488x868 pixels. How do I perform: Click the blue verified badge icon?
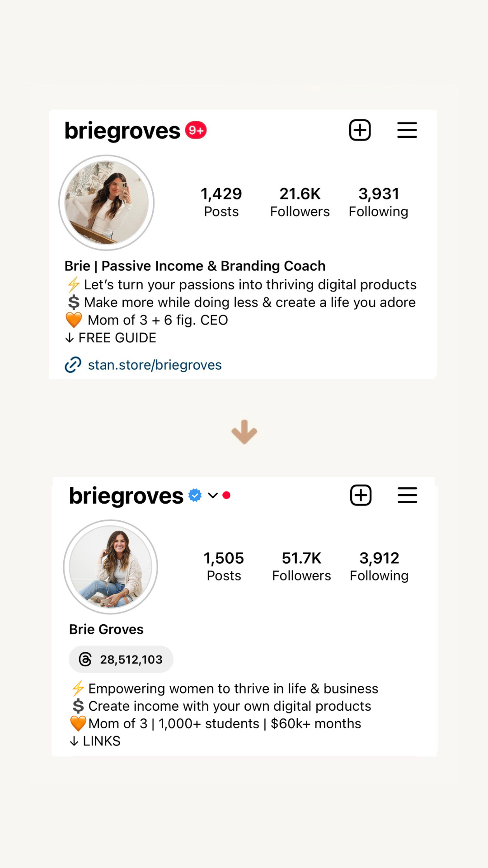point(195,495)
